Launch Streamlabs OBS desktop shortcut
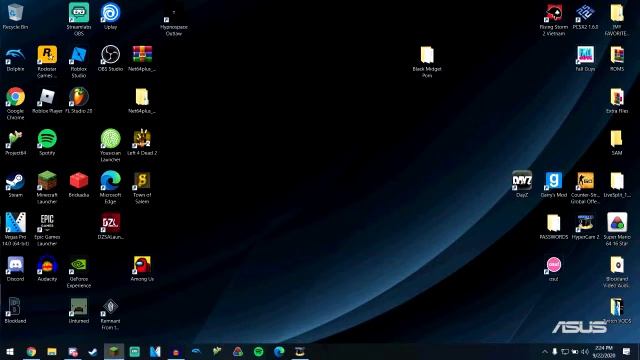This screenshot has width=640, height=360. pos(79,19)
